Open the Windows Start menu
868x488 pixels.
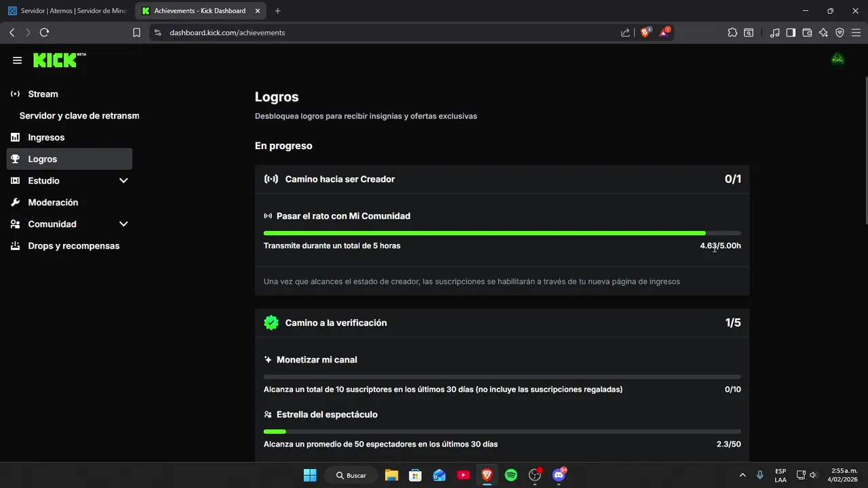[310, 475]
